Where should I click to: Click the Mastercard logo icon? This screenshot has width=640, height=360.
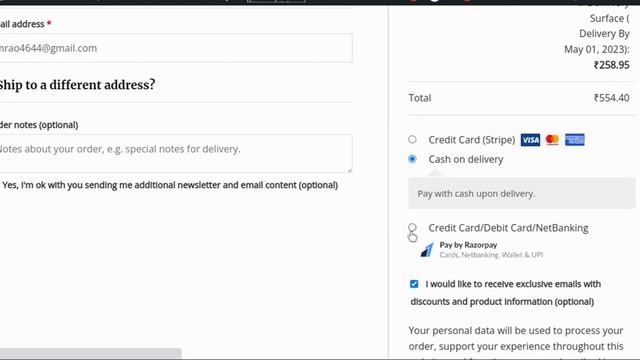(552, 140)
